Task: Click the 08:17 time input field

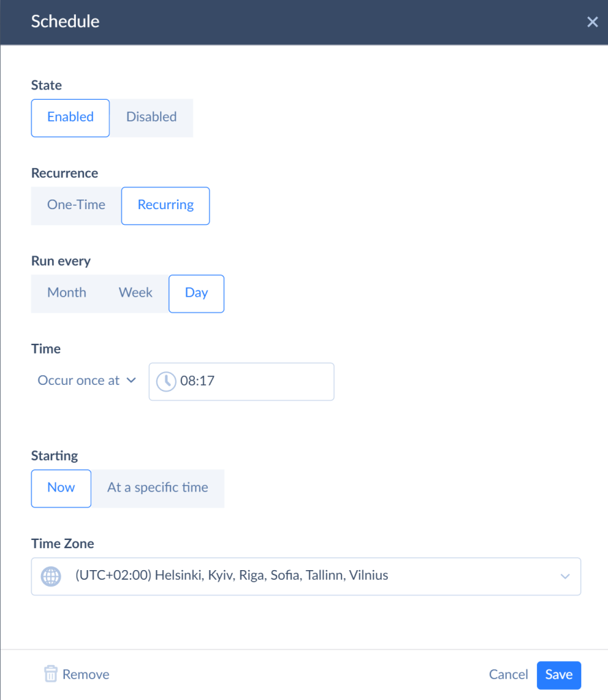Action: (x=241, y=381)
